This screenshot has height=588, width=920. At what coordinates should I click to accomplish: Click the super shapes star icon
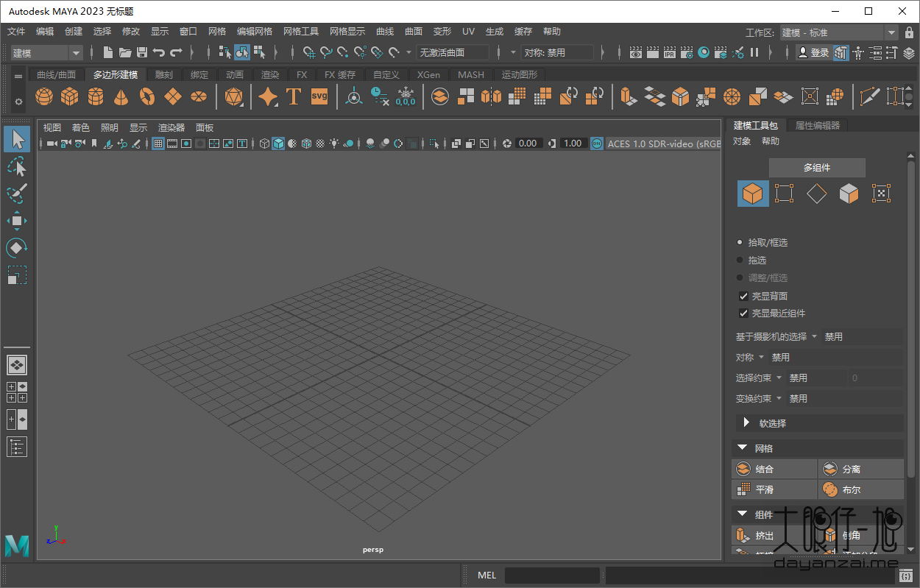click(268, 96)
